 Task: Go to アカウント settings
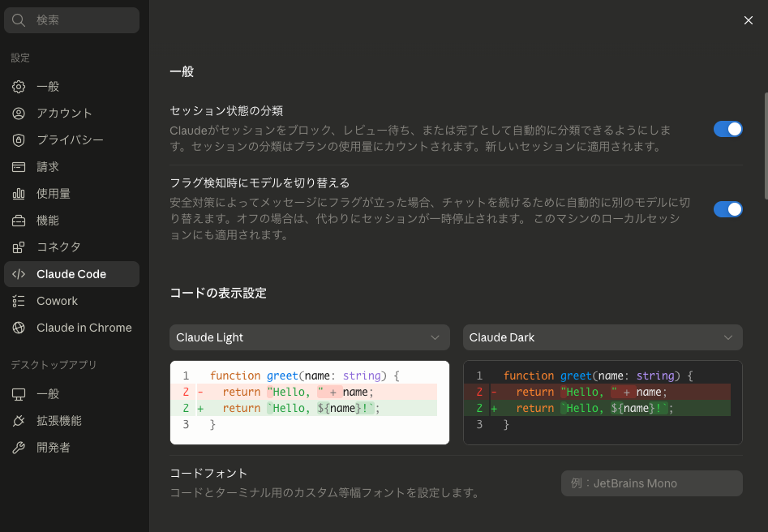(71, 114)
